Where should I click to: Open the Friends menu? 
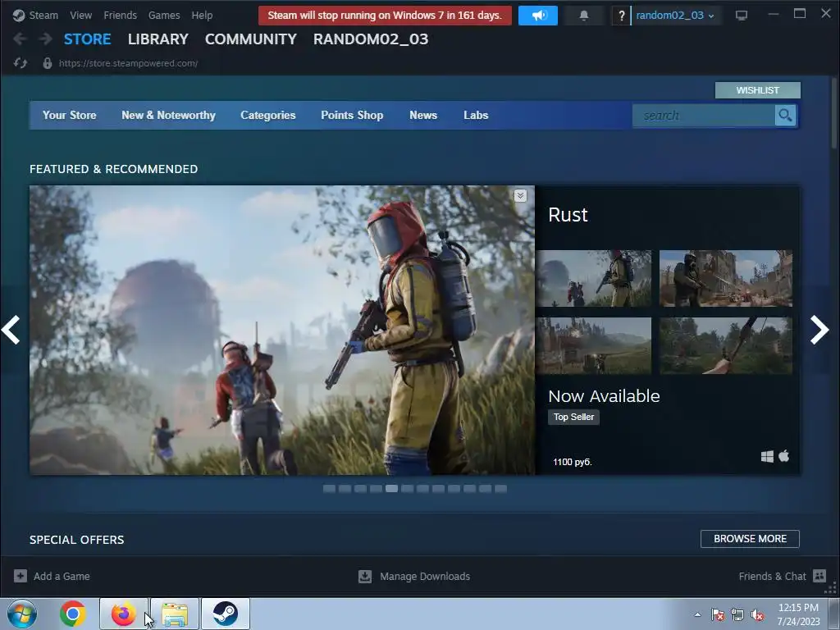tap(120, 16)
